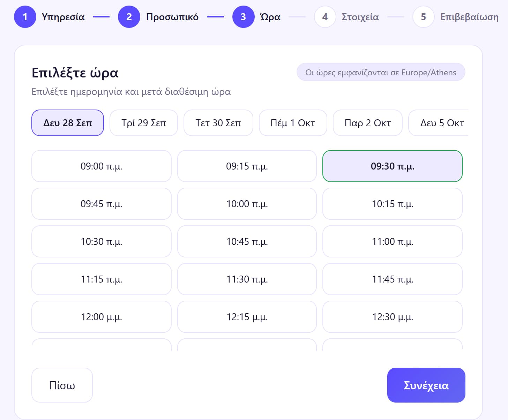Pick the 11:15 π.μ. time slot
Viewport: 508px width, 420px height.
click(102, 279)
